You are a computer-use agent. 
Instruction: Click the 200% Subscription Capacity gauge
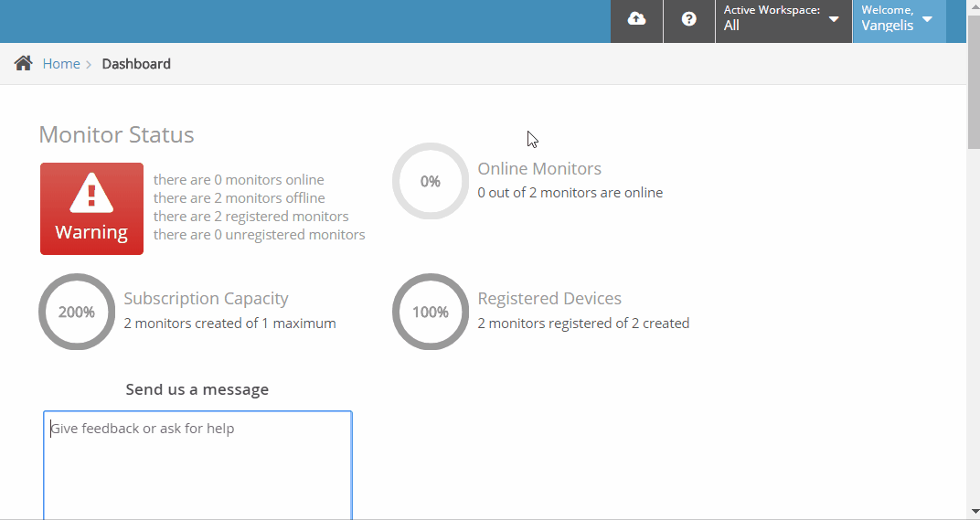coord(77,312)
